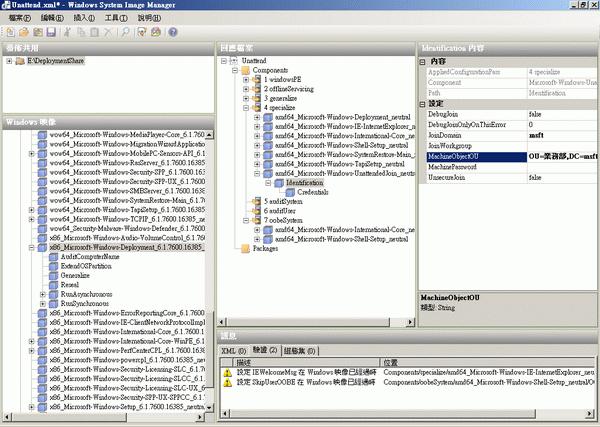The image size is (600, 427).
Task: Click the Cut scissors toolbar icon
Action: pyautogui.click(x=67, y=33)
